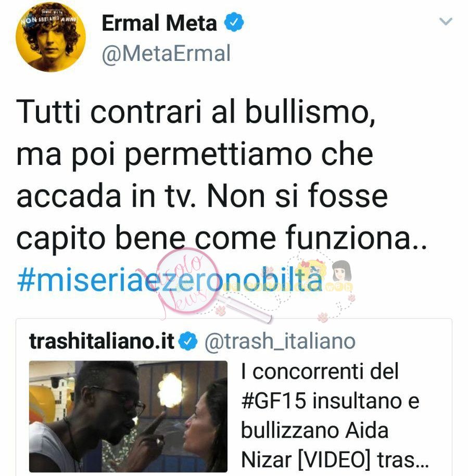This screenshot has height=476, width=468.
Task: Open the #GF15 hashtag
Action: coord(274,401)
